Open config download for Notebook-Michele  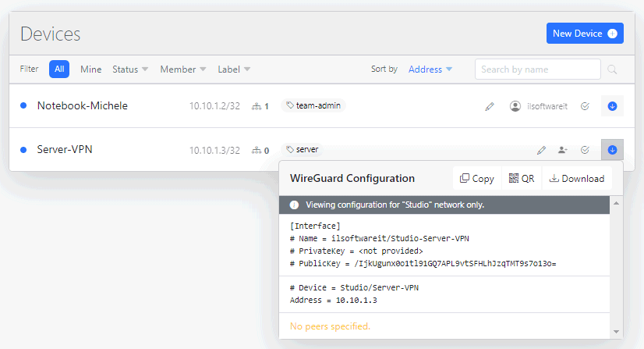tap(612, 106)
